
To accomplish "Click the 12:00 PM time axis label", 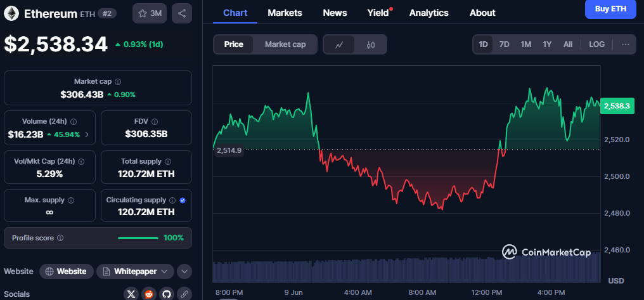I will (486, 292).
